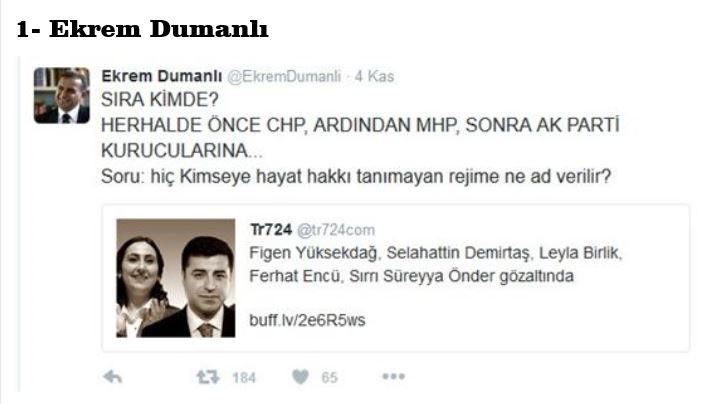714x404 pixels.
Task: Click the Tr724 quoted account name
Action: (271, 230)
